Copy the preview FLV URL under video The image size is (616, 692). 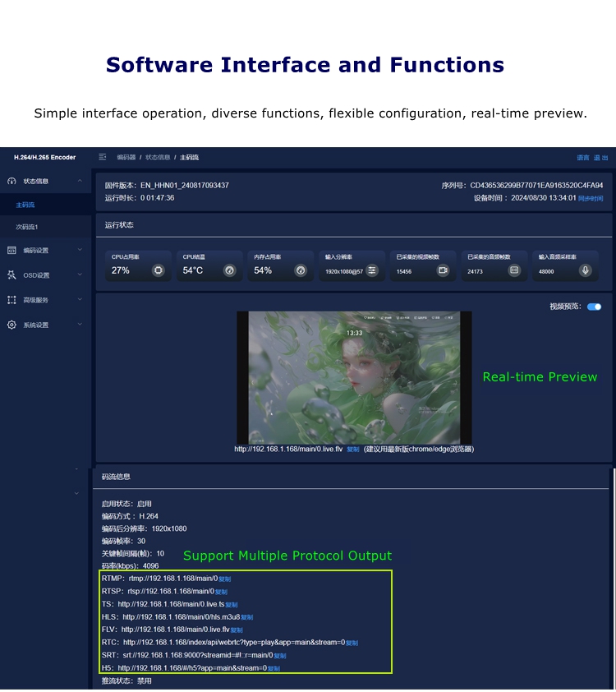tap(352, 450)
